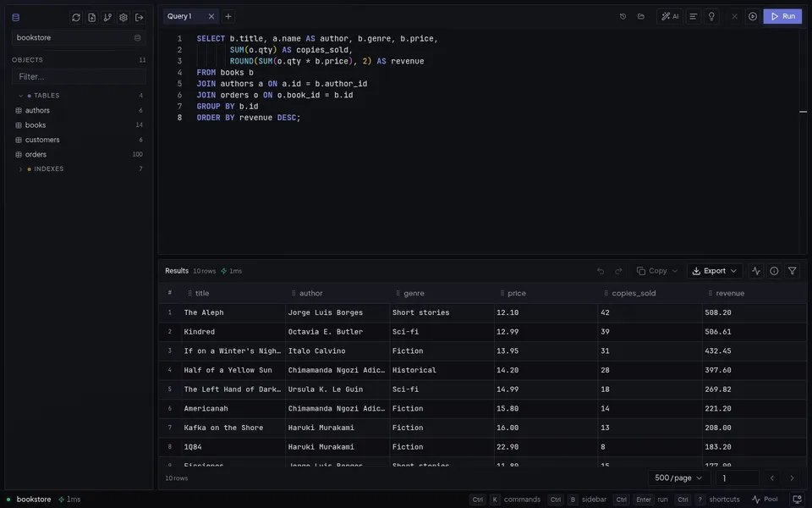The image size is (812, 508).
Task: Open the customers table
Action: [79, 140]
